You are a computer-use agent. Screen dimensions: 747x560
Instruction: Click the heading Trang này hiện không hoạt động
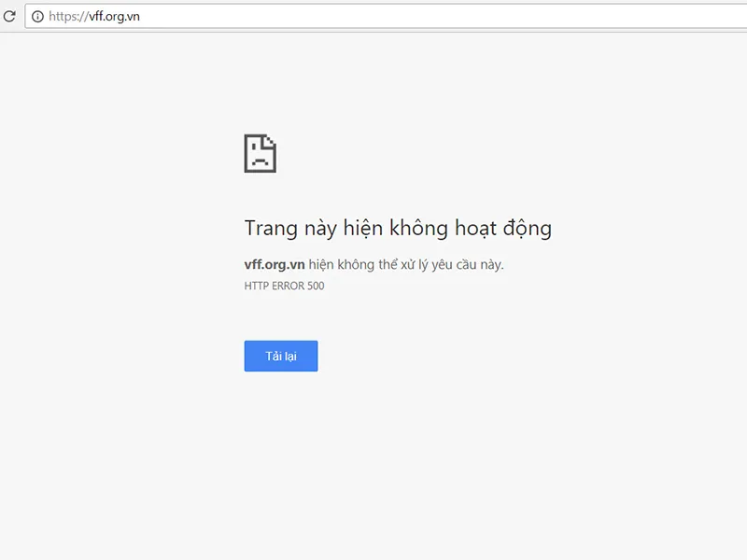pos(398,228)
